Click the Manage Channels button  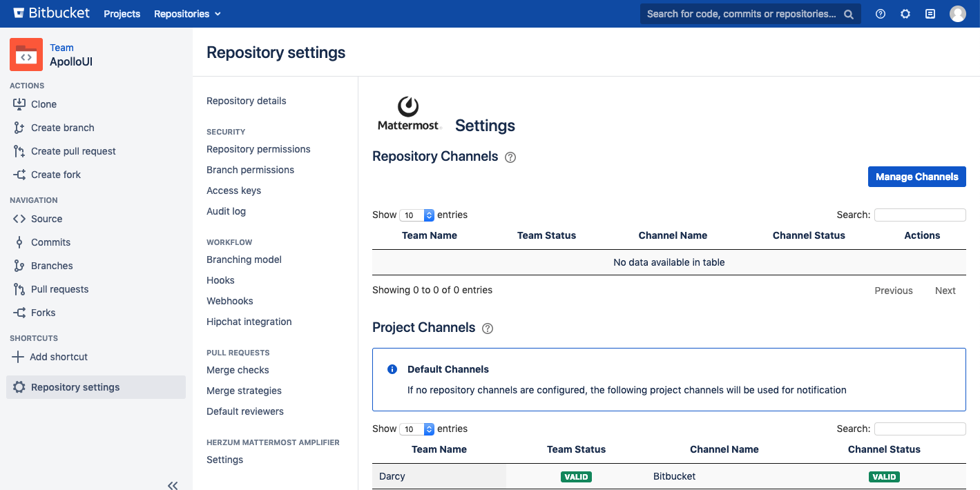coord(916,177)
